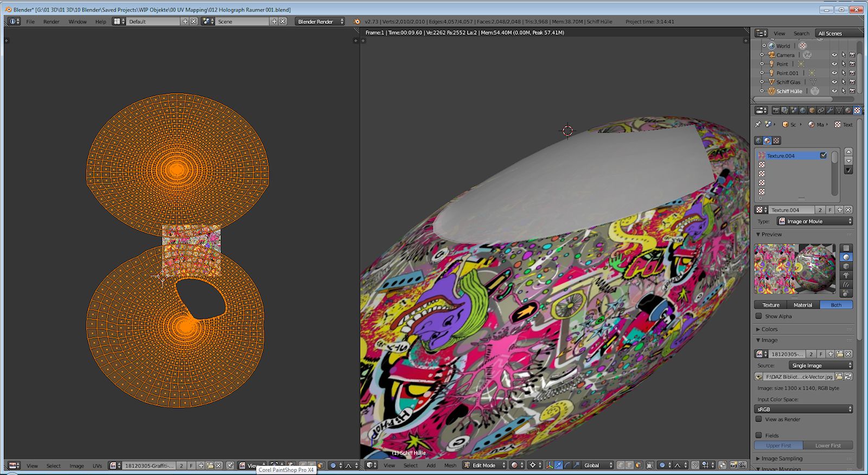Pin the image in UV editor header
This screenshot has height=475, width=868.
click(x=230, y=465)
